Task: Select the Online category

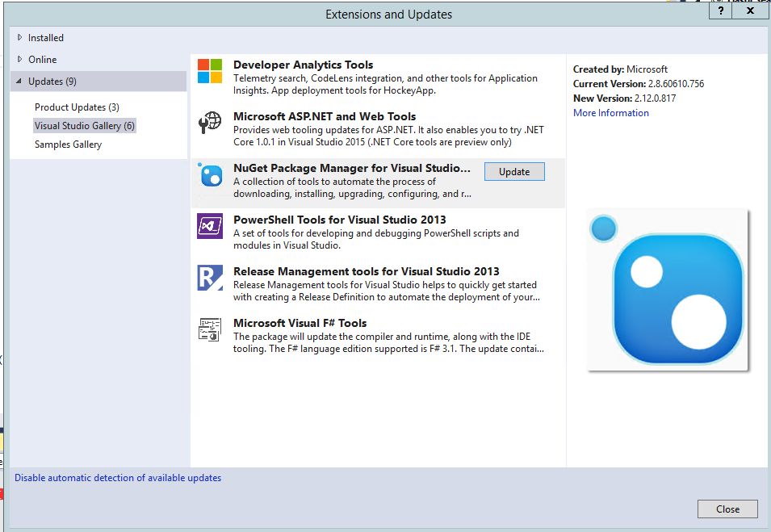Action: click(42, 60)
